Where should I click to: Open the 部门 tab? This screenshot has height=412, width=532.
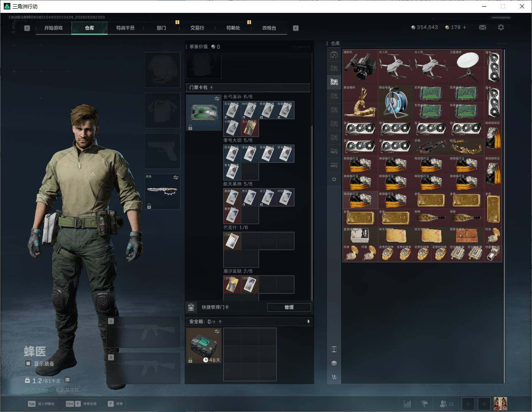161,28
